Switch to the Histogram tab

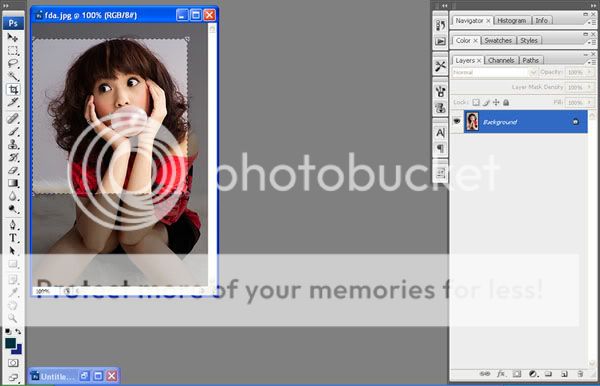pyautogui.click(x=512, y=21)
